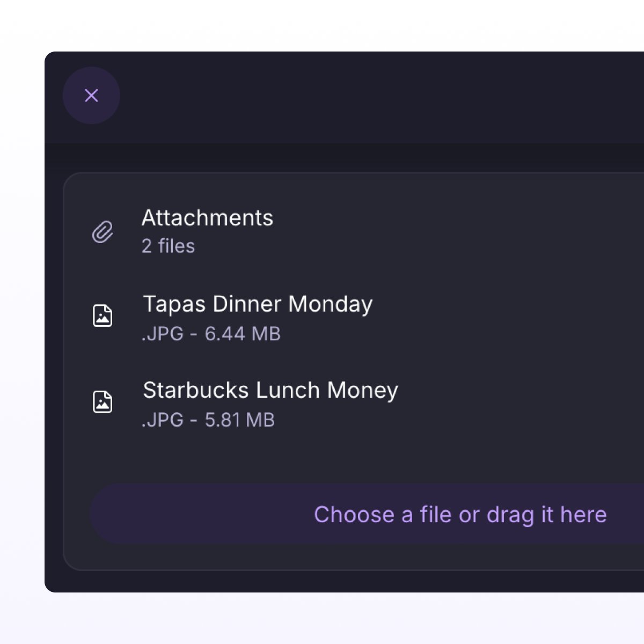Image resolution: width=644 pixels, height=644 pixels.
Task: Close the dialog with the X button
Action: point(91,96)
